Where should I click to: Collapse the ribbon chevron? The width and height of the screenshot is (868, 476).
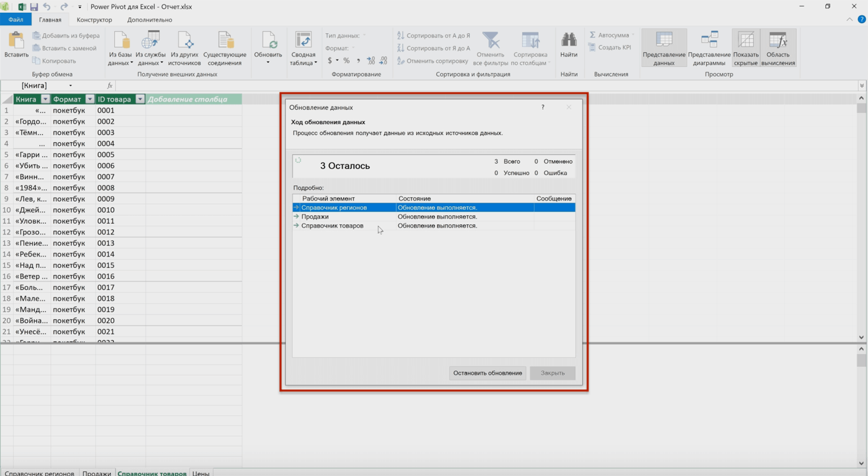pos(849,20)
